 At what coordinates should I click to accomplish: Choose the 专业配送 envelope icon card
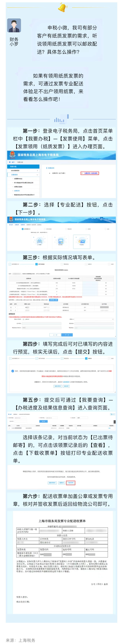click(x=82, y=242)
